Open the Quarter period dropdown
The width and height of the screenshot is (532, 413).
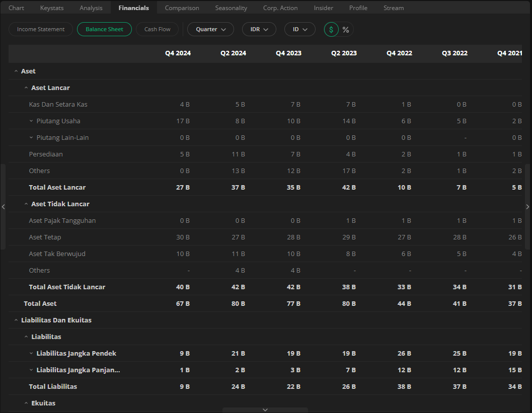coord(210,30)
